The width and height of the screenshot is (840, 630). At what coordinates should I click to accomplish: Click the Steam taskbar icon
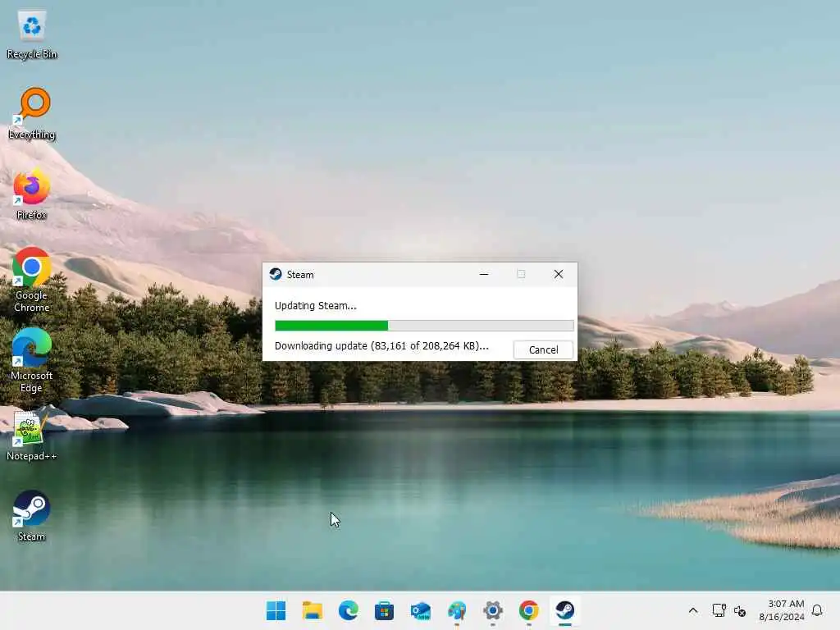coord(564,610)
